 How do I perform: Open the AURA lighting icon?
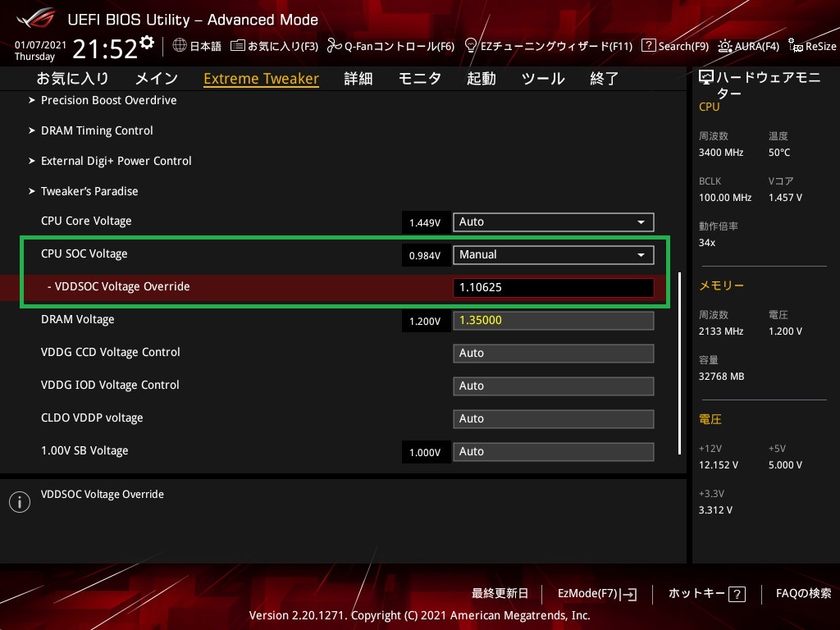725,46
